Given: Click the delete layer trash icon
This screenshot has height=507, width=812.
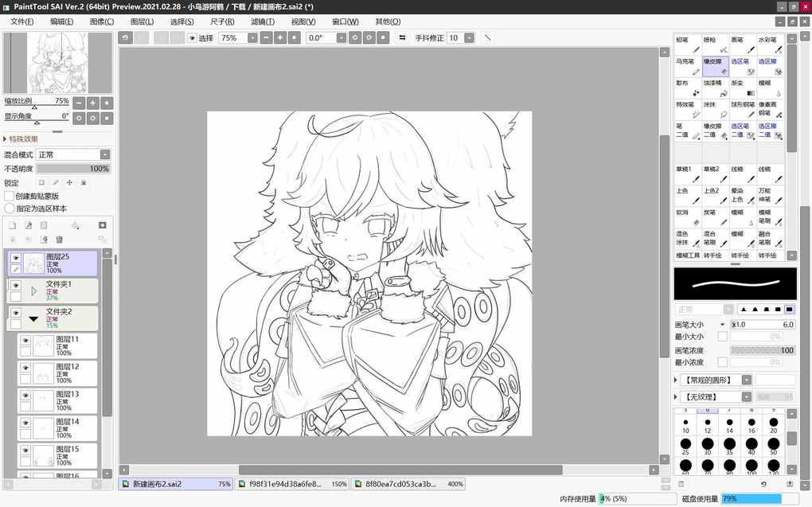Looking at the screenshot, I should (x=59, y=240).
